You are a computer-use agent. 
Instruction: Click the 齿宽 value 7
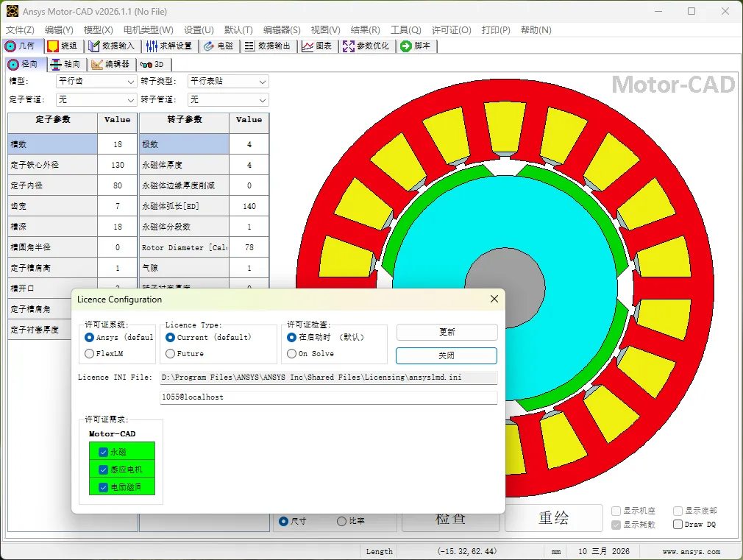[118, 206]
